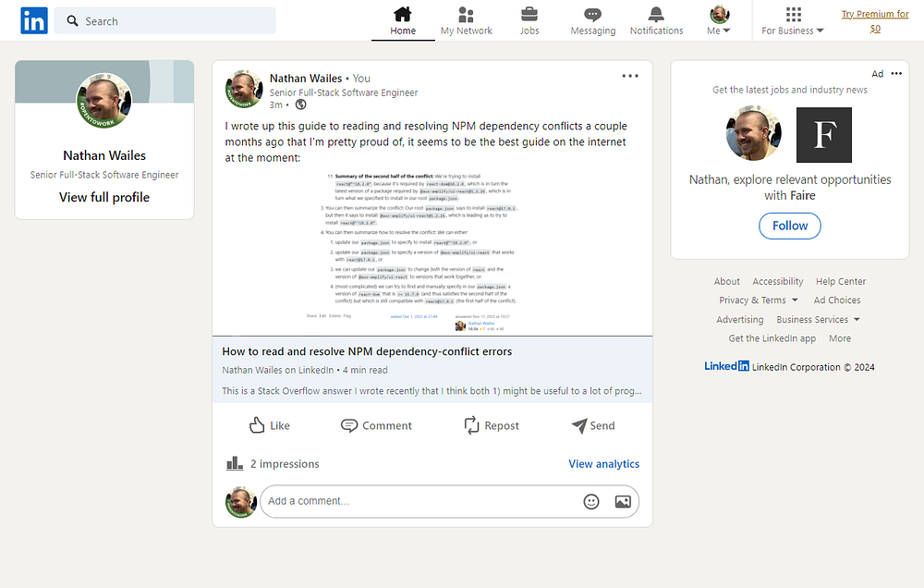Screen dimensions: 924x588
Task: Open Notifications bell
Action: (656, 21)
